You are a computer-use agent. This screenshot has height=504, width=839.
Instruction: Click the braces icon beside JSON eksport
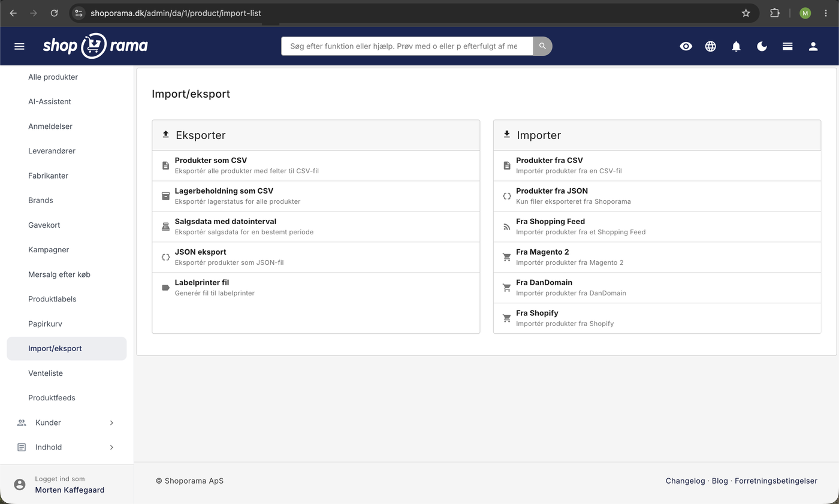point(166,257)
